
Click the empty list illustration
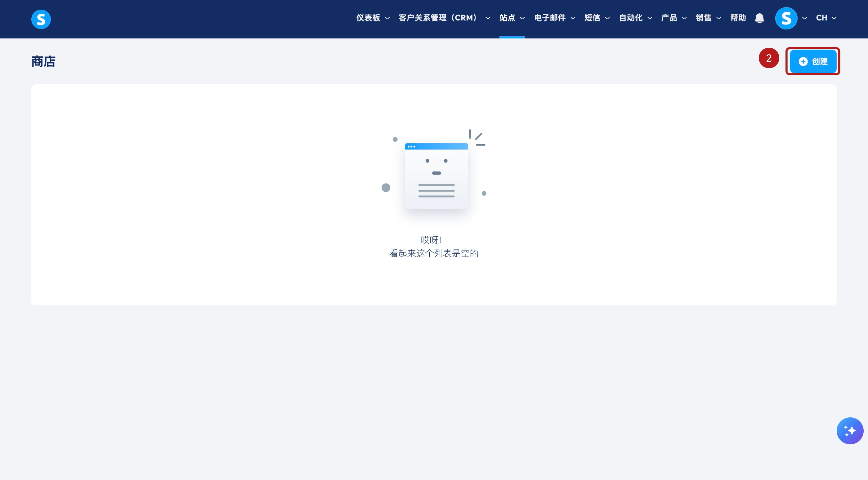click(436, 176)
